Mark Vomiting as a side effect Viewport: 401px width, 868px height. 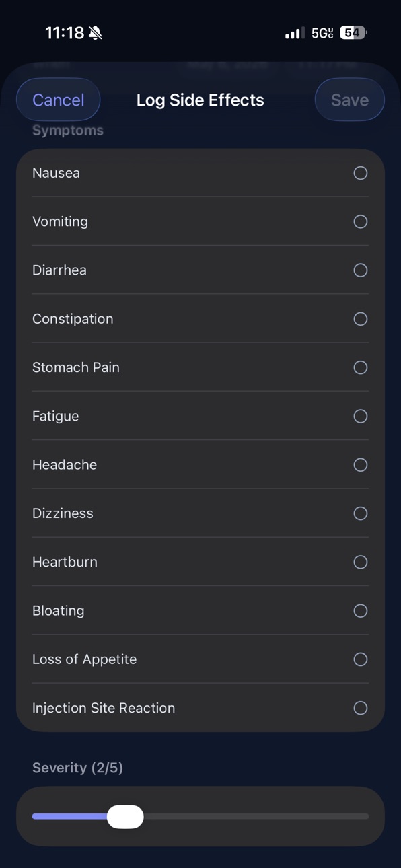[361, 221]
